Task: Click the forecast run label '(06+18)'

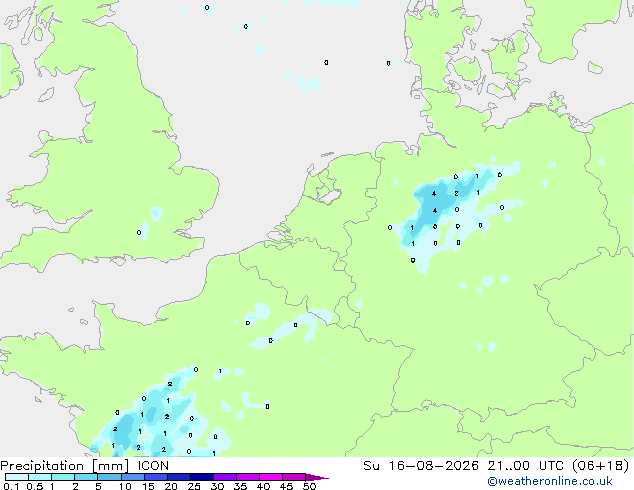Action: coord(600,466)
